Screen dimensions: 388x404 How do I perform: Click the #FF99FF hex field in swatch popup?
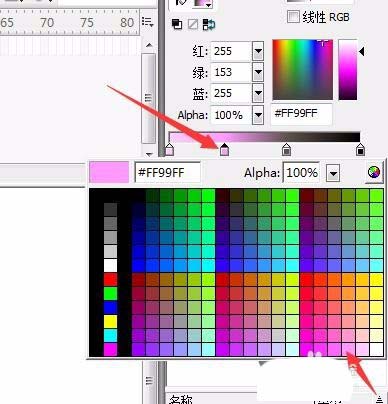167,173
